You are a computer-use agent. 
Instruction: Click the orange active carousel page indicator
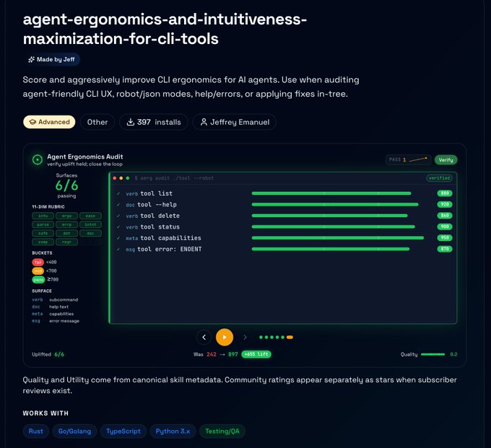(x=290, y=337)
